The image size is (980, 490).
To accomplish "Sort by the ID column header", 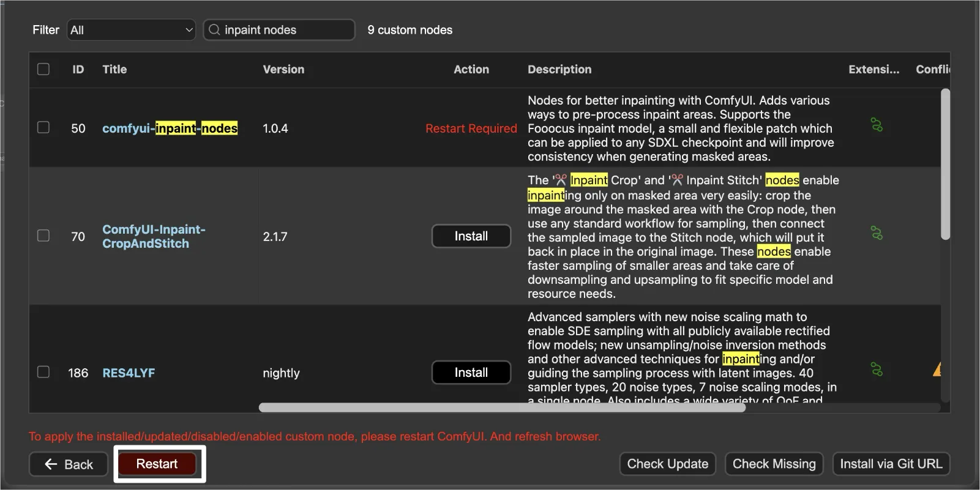I will [x=78, y=69].
